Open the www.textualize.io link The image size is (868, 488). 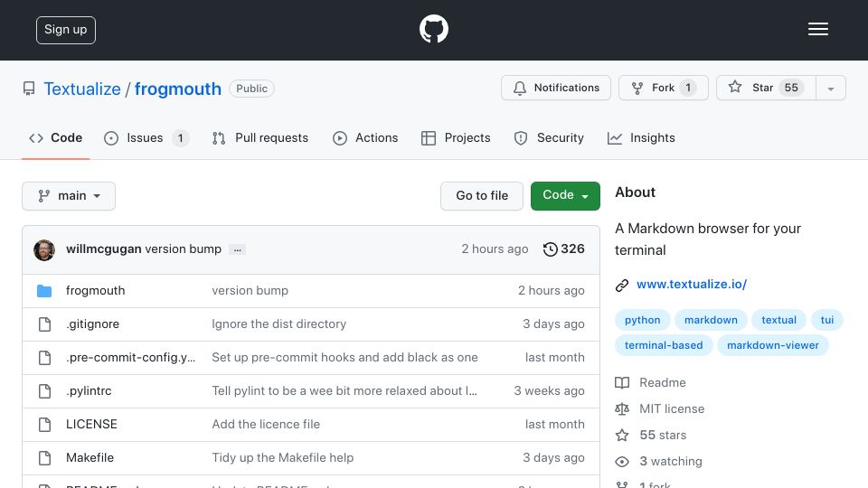point(692,285)
